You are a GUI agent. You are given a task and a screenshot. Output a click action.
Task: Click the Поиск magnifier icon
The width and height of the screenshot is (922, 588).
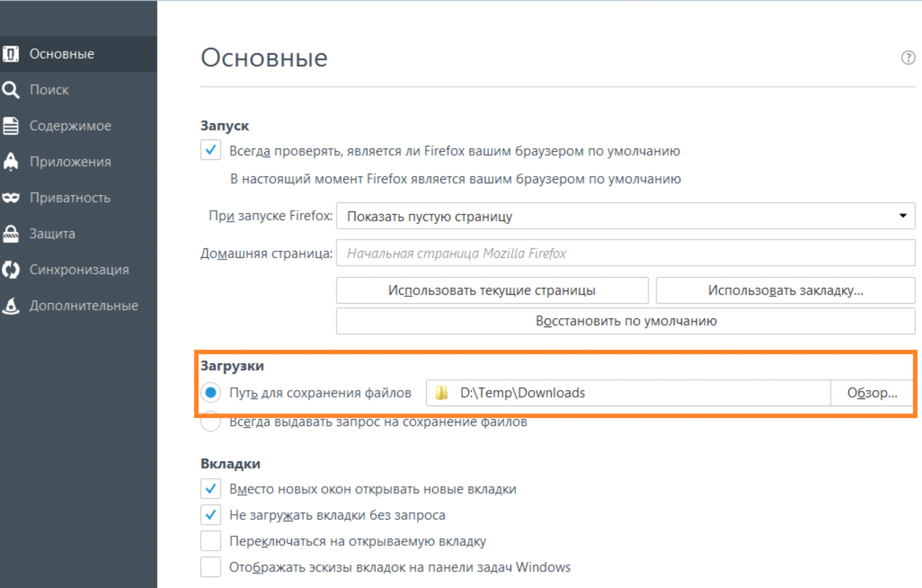point(11,90)
